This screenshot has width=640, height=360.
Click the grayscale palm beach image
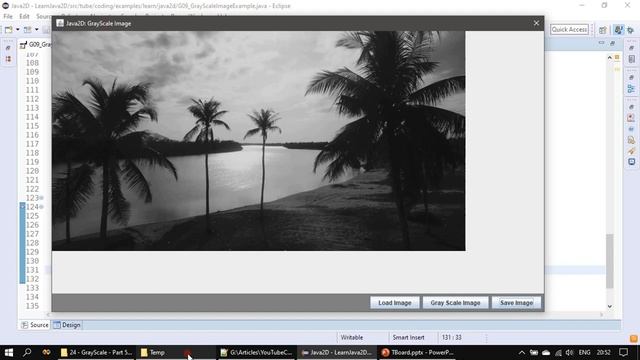pos(258,141)
